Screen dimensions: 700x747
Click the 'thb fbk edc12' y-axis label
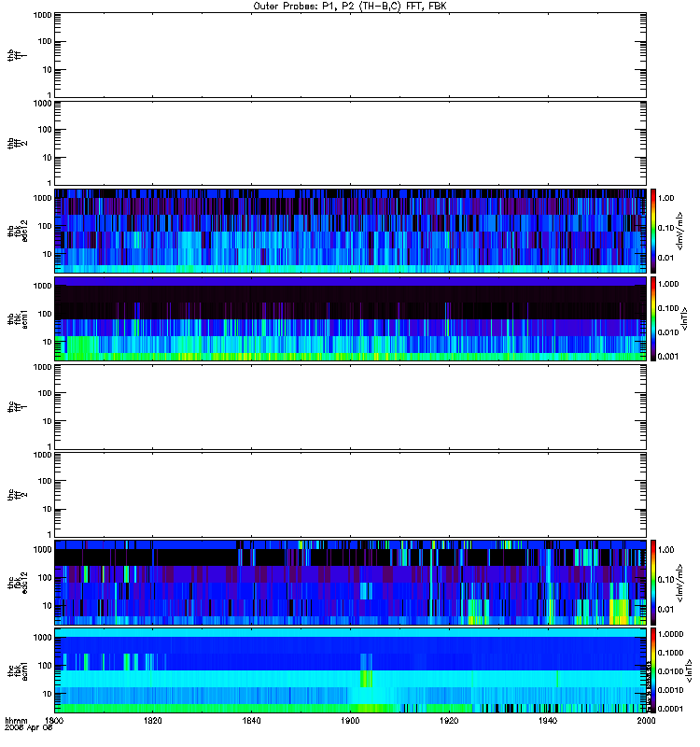point(18,231)
